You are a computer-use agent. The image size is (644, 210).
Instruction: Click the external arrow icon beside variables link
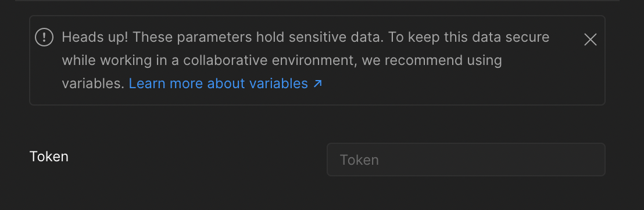click(317, 84)
